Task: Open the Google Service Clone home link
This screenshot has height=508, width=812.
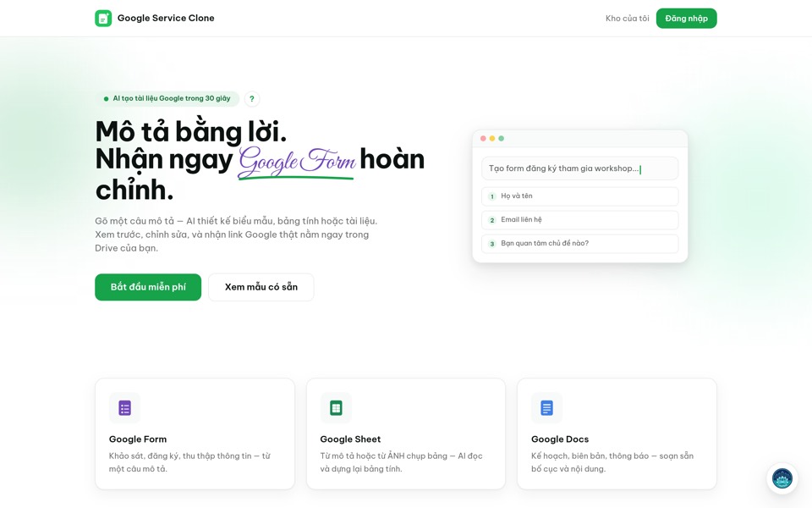Action: tap(154, 18)
